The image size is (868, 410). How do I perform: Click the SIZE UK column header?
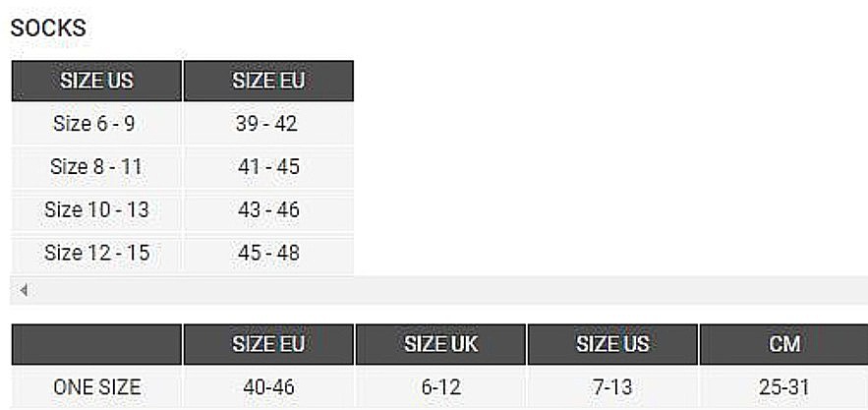(x=440, y=344)
